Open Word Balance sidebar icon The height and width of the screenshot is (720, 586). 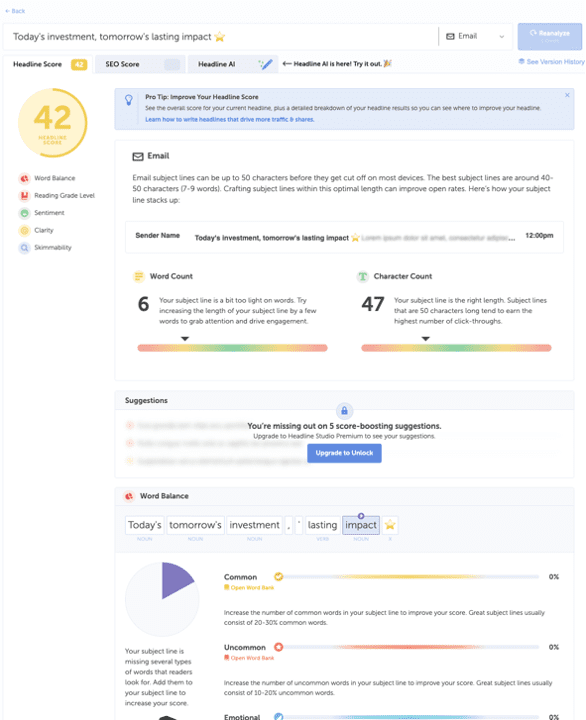coord(24,178)
